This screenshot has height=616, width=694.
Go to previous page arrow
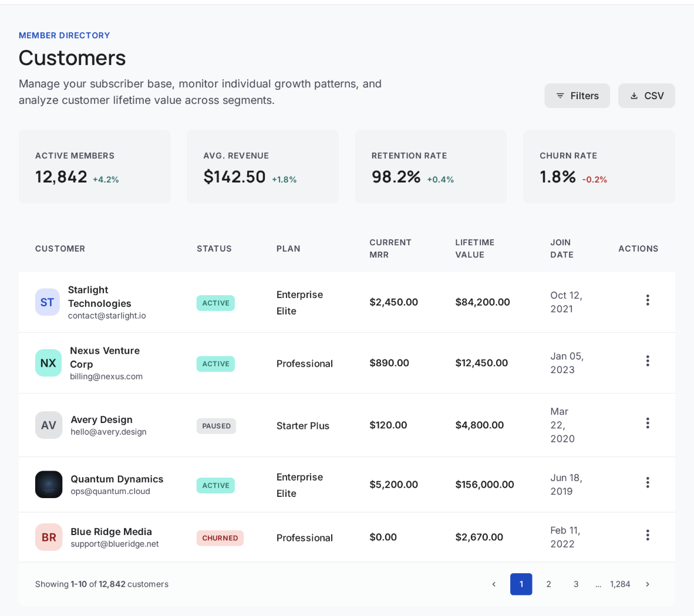pos(494,584)
